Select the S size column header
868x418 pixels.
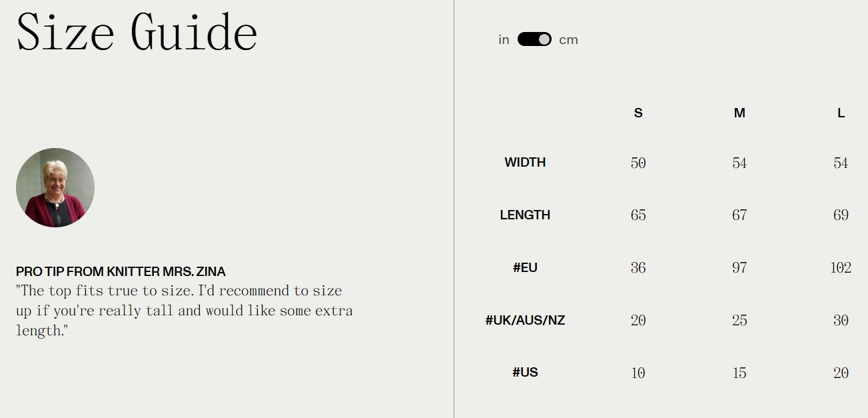point(638,113)
